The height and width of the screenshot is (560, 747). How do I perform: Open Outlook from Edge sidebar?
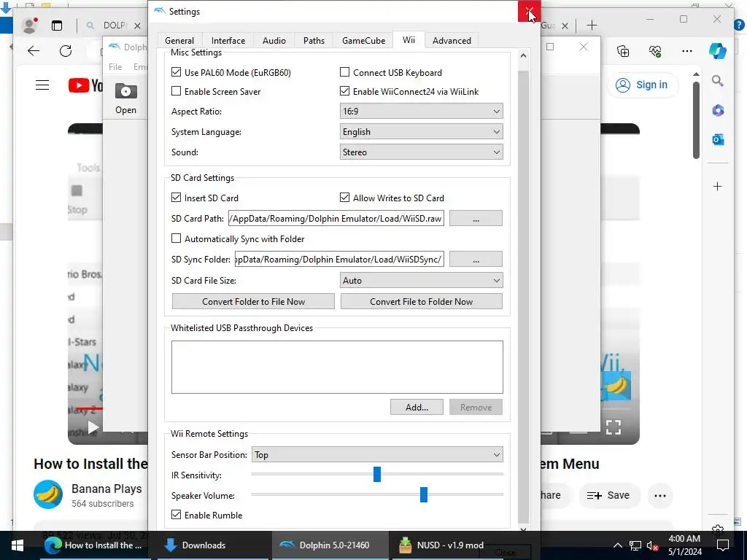coord(718,139)
